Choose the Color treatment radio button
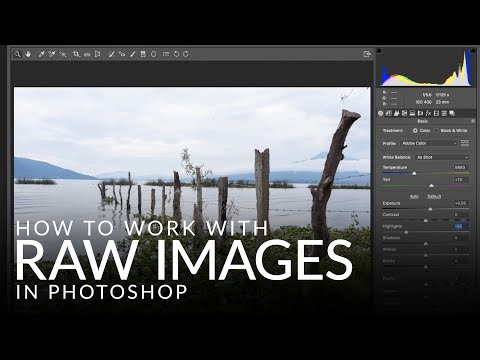 click(x=415, y=131)
